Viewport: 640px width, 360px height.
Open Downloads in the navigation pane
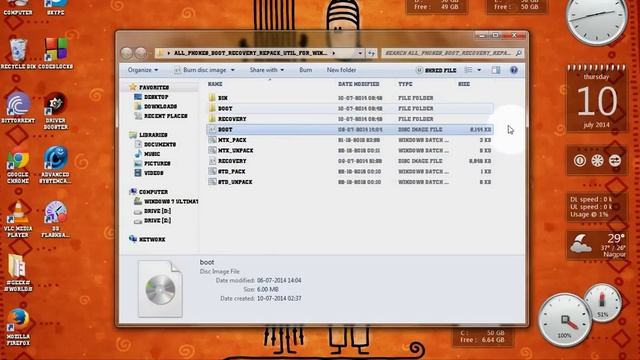[156, 107]
